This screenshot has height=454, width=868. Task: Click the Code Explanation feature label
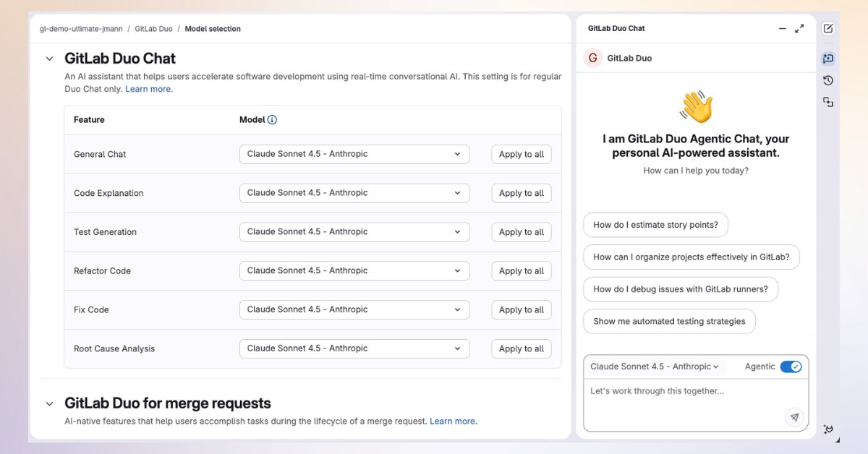click(109, 193)
